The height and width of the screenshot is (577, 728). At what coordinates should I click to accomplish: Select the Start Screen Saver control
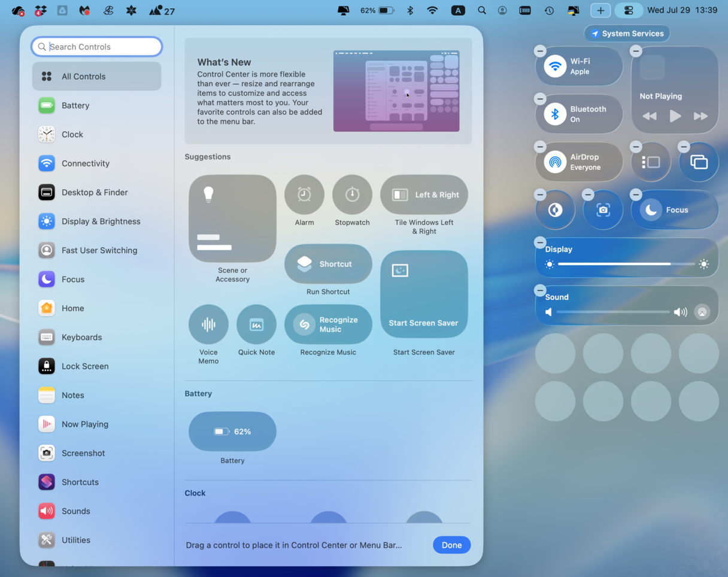(424, 294)
